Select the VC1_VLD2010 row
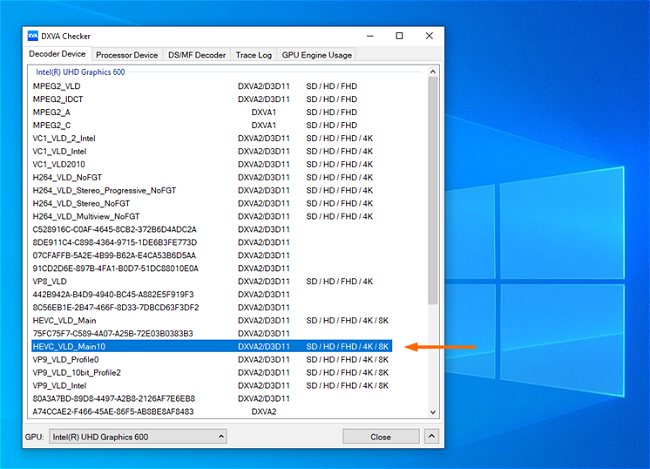 tap(211, 164)
